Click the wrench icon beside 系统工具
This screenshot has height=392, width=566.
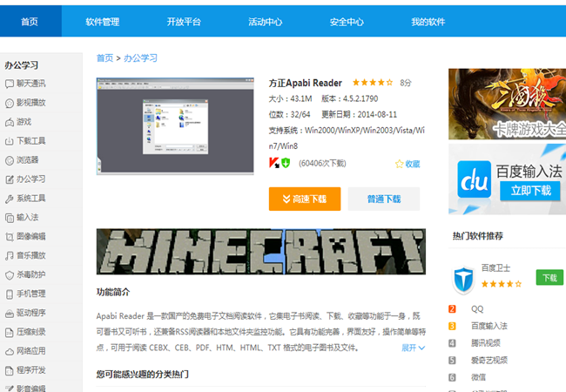(10, 199)
